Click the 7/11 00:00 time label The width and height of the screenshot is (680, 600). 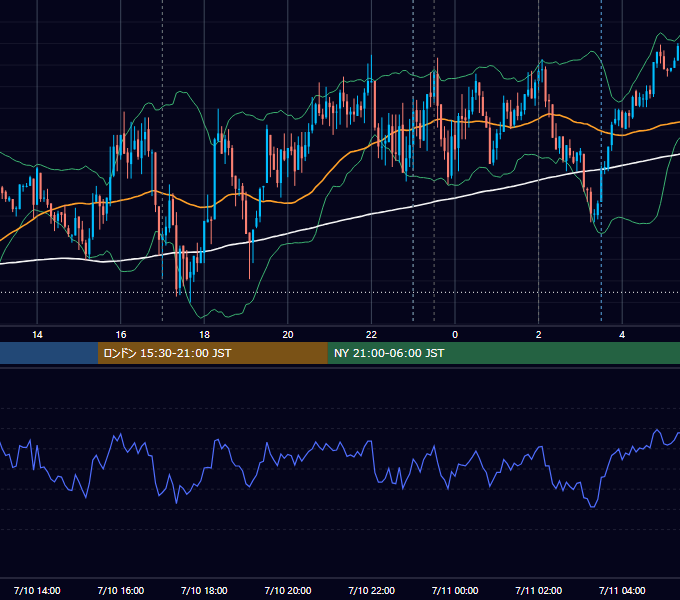[455, 590]
